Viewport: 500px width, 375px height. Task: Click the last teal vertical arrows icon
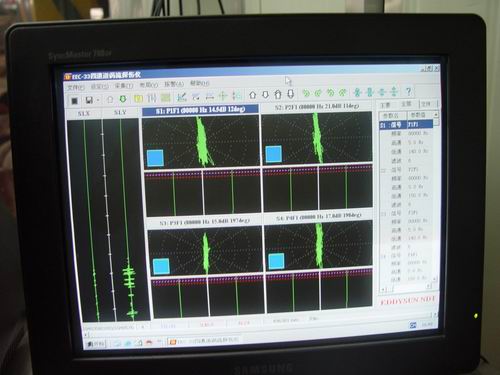pos(394,91)
